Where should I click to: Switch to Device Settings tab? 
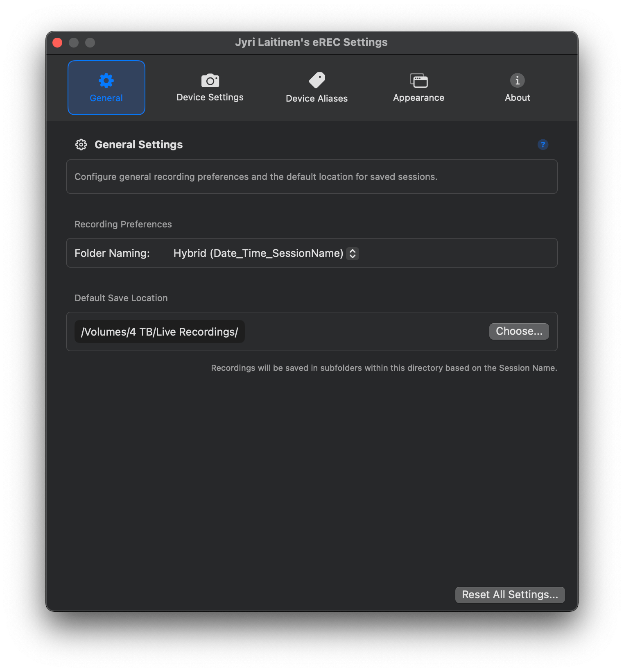tap(210, 88)
